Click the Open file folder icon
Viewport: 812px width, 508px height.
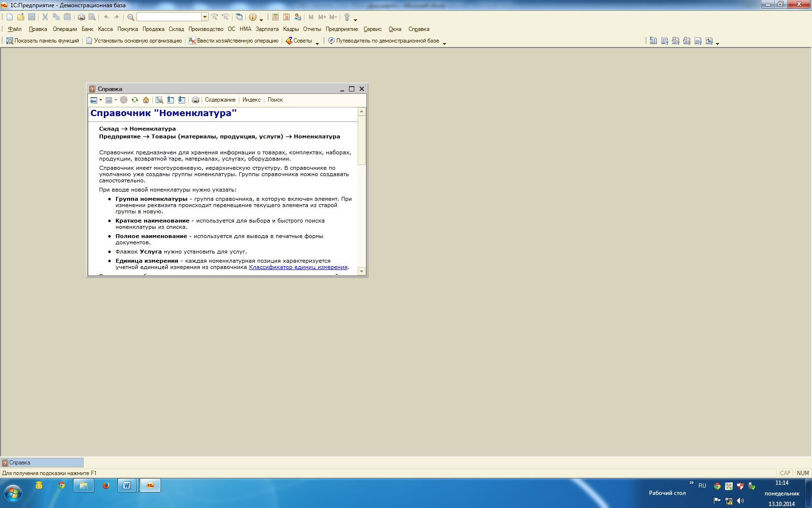pos(21,17)
